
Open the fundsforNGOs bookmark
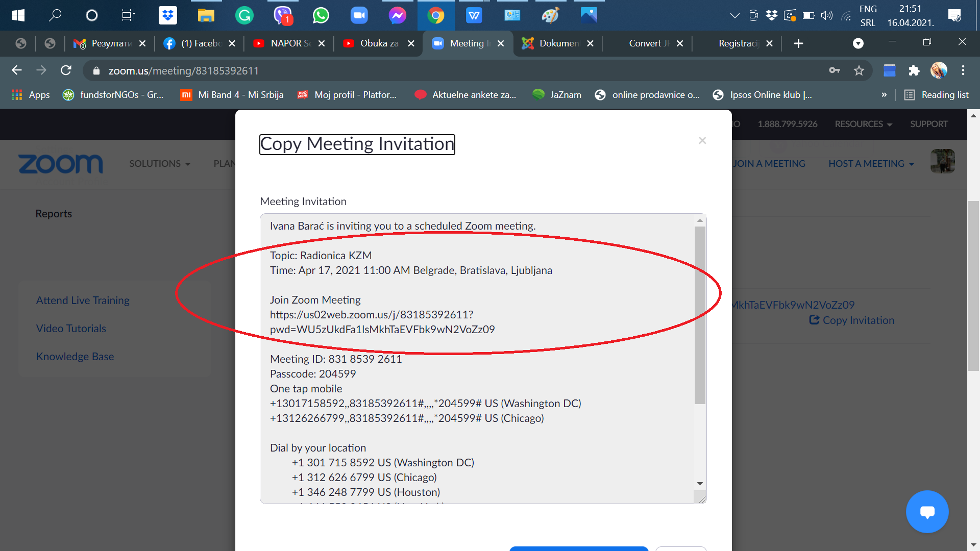[x=113, y=94]
